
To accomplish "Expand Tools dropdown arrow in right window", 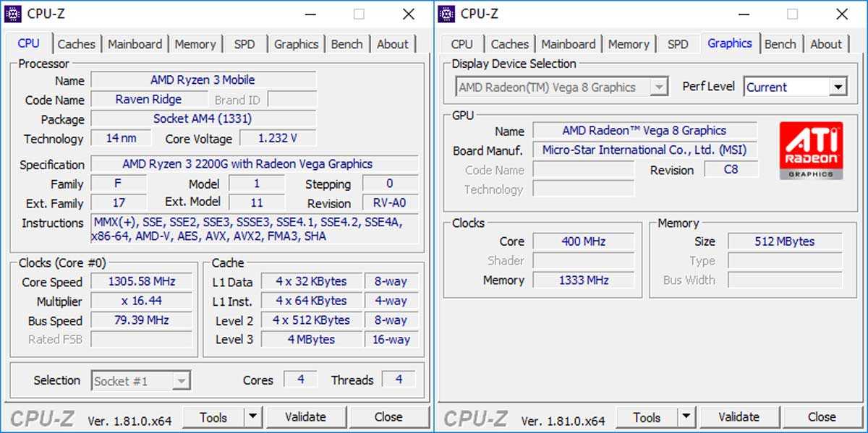I will pos(686,417).
